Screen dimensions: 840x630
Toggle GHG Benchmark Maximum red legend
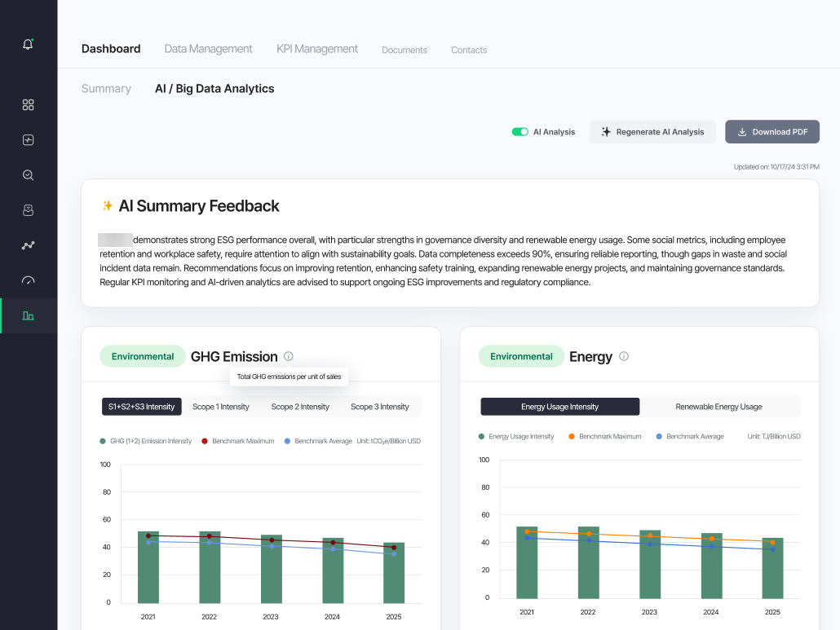coord(238,441)
